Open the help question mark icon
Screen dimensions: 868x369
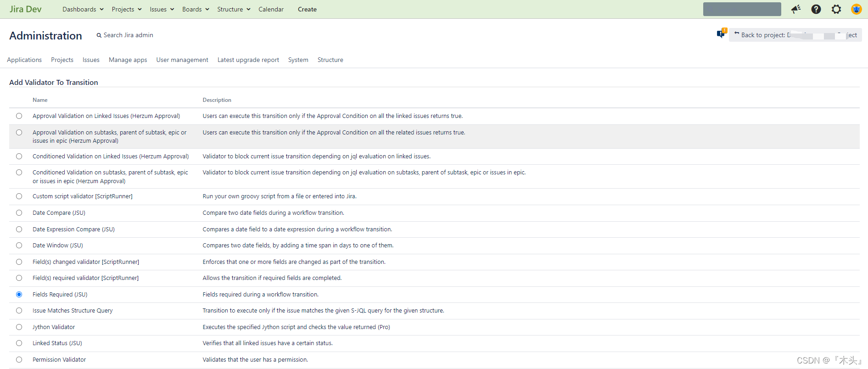pos(816,9)
